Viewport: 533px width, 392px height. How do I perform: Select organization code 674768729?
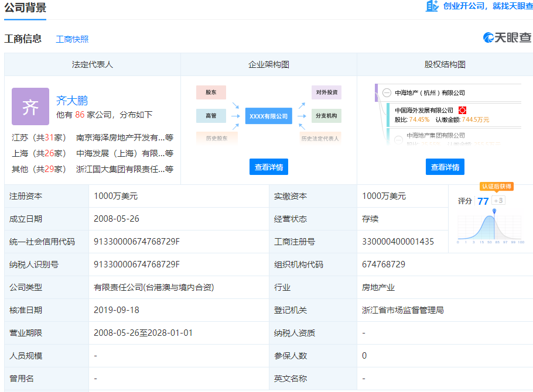384,264
